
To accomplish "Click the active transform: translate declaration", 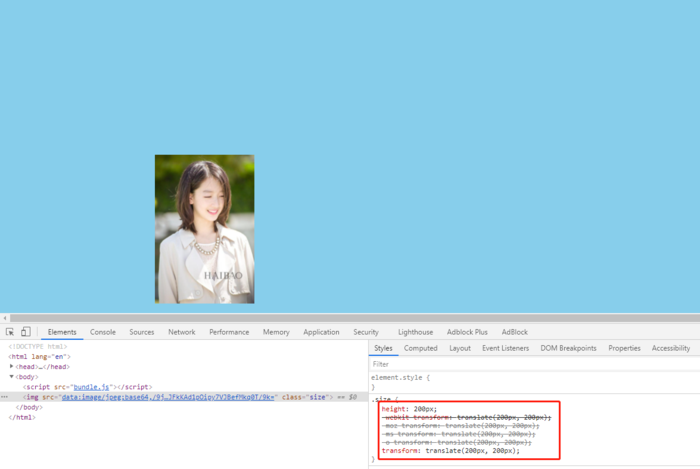I will [450, 451].
